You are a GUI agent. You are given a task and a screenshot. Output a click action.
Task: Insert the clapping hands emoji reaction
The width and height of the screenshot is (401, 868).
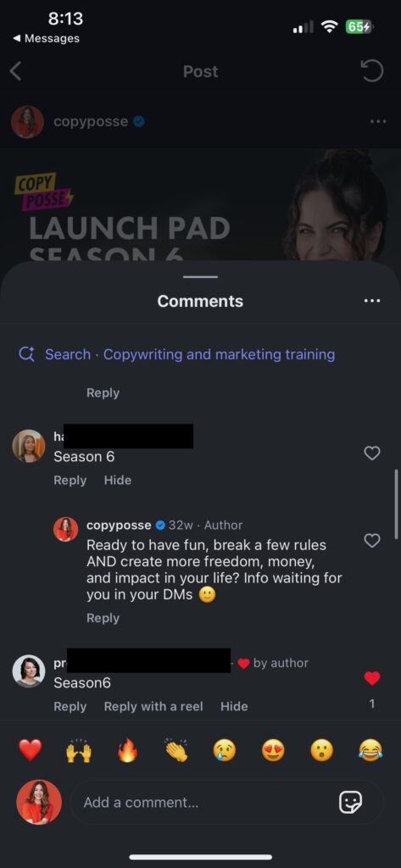tap(176, 751)
